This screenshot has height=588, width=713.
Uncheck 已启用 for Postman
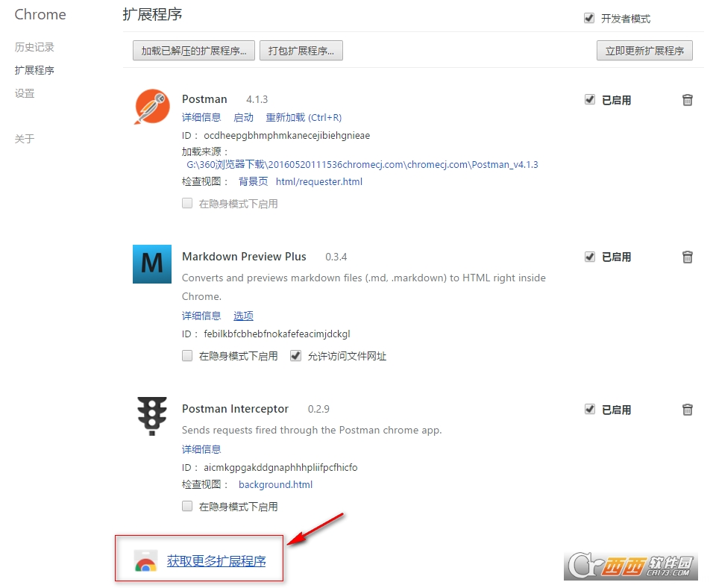click(588, 99)
